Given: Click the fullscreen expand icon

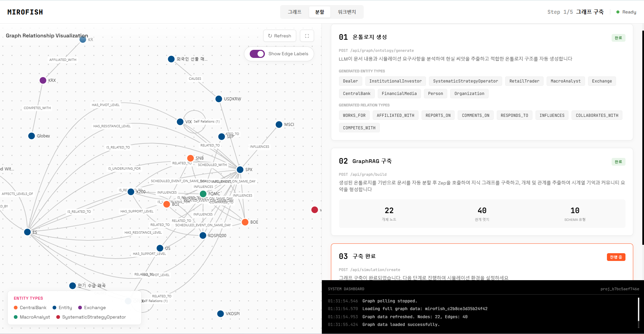Looking at the screenshot, I should (307, 36).
